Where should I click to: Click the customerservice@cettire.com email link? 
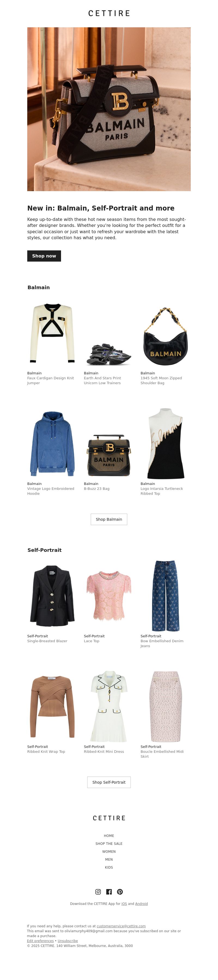tap(121, 926)
